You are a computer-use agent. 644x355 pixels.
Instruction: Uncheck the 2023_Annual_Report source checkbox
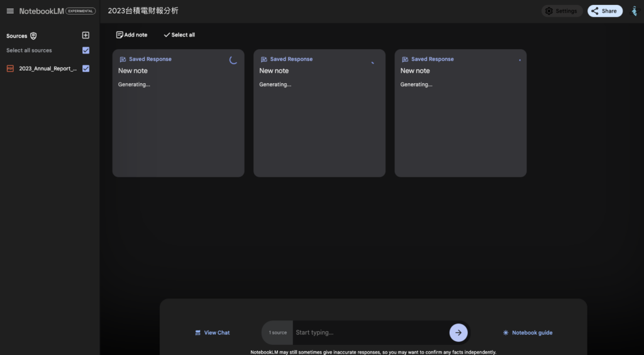tap(86, 69)
